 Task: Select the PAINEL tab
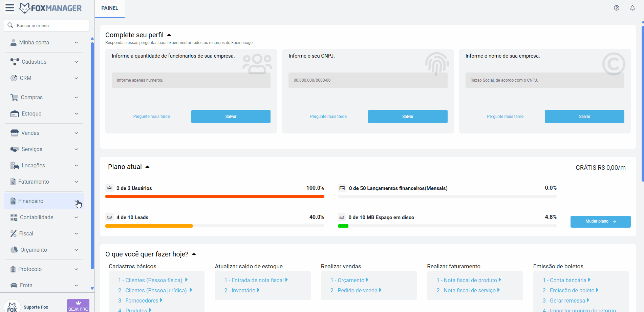[x=110, y=8]
